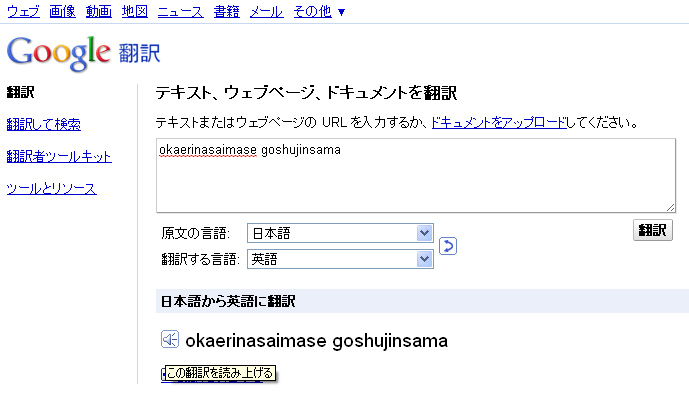Open ニュース in the top bar

click(181, 11)
